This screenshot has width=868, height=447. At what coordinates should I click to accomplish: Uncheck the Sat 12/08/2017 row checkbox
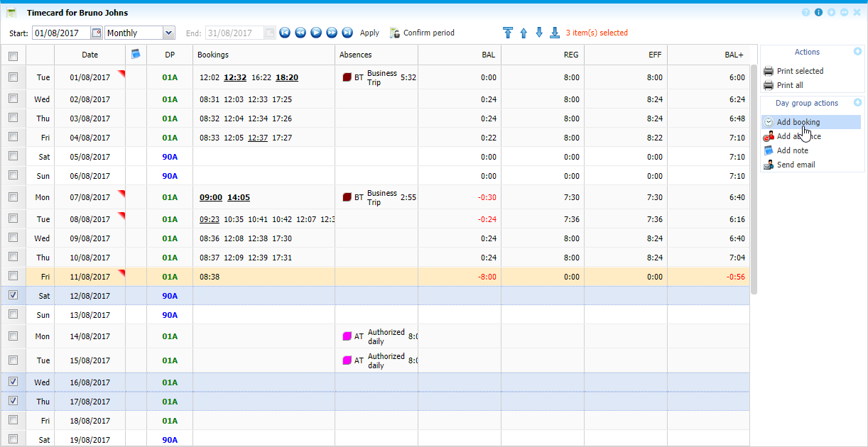click(13, 295)
